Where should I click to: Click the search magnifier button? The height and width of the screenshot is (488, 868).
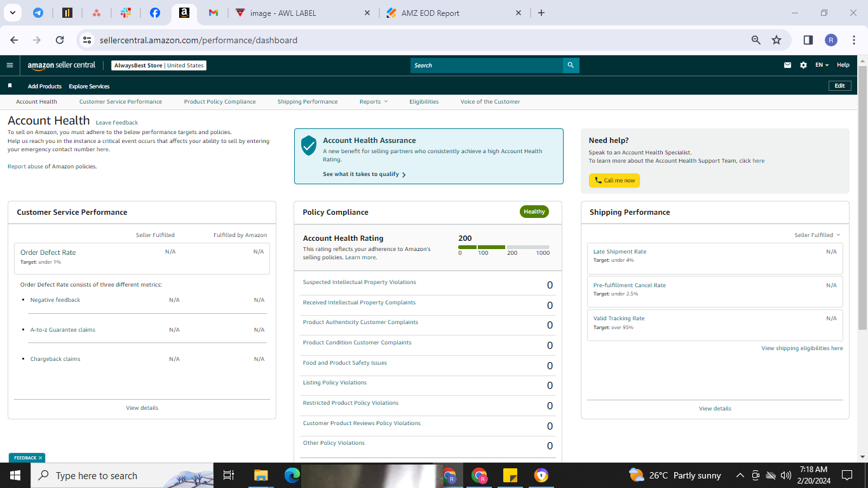coord(571,65)
